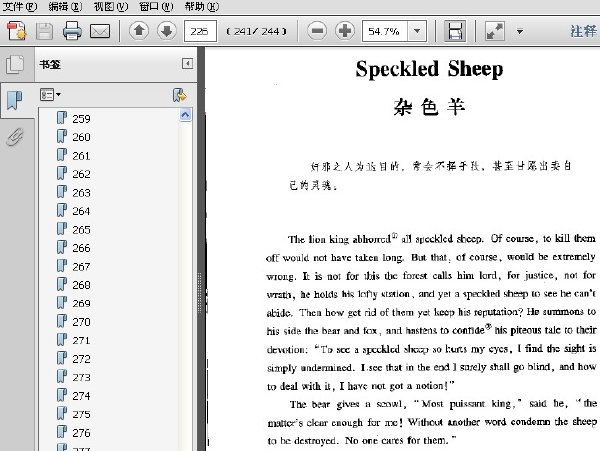This screenshot has width=600, height=451.
Task: Open the 文件 menu
Action: 20,6
